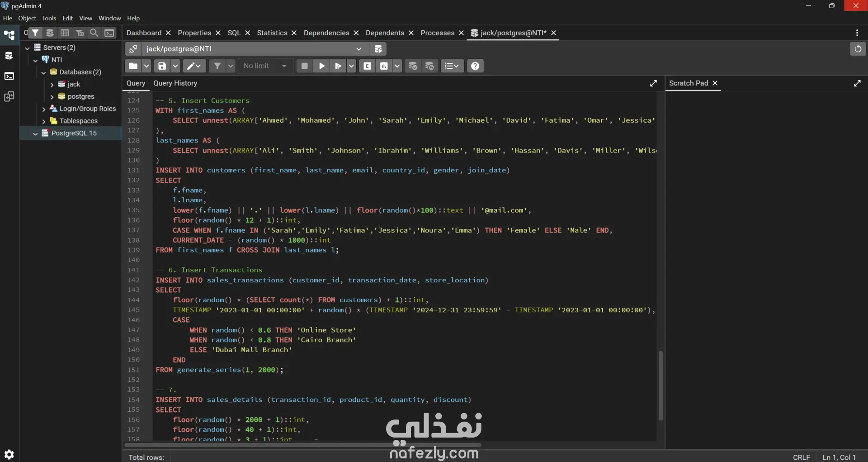Click the connection status plug icon
This screenshot has height=462, width=868.
133,49
